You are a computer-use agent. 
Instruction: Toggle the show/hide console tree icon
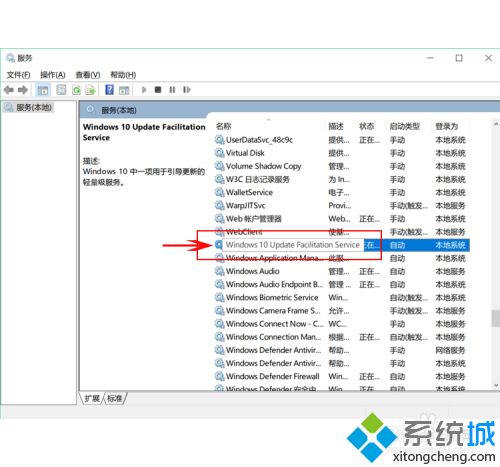(x=43, y=90)
